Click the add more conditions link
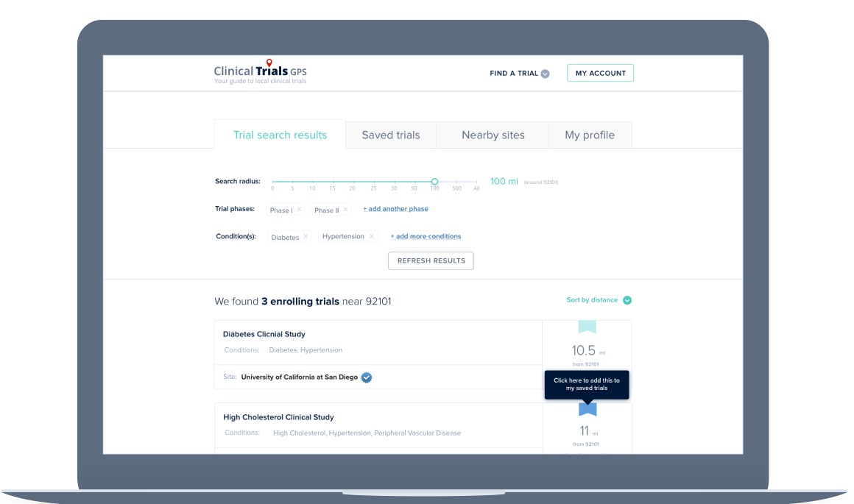The width and height of the screenshot is (854, 504). click(x=426, y=237)
